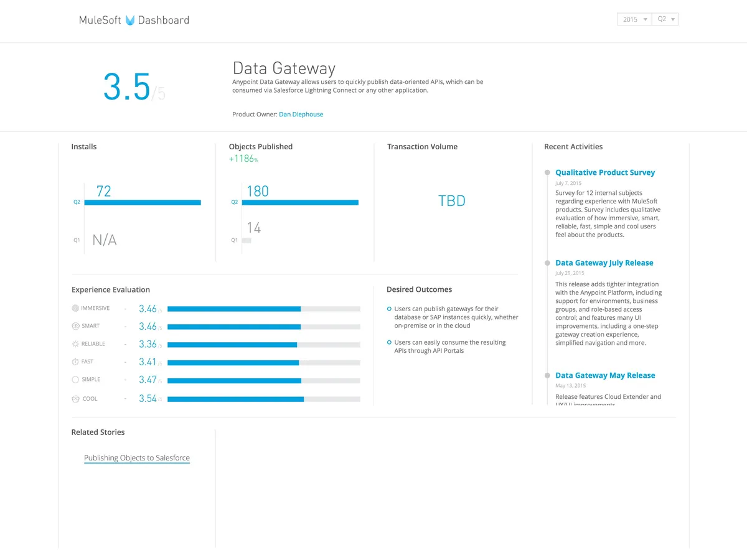This screenshot has width=747, height=560.
Task: Click the MuleSoft logo icon
Action: [130, 20]
